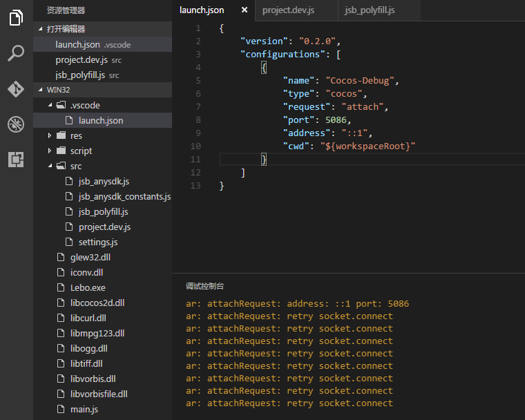
Task: Click the folder icon of res
Action: point(61,136)
